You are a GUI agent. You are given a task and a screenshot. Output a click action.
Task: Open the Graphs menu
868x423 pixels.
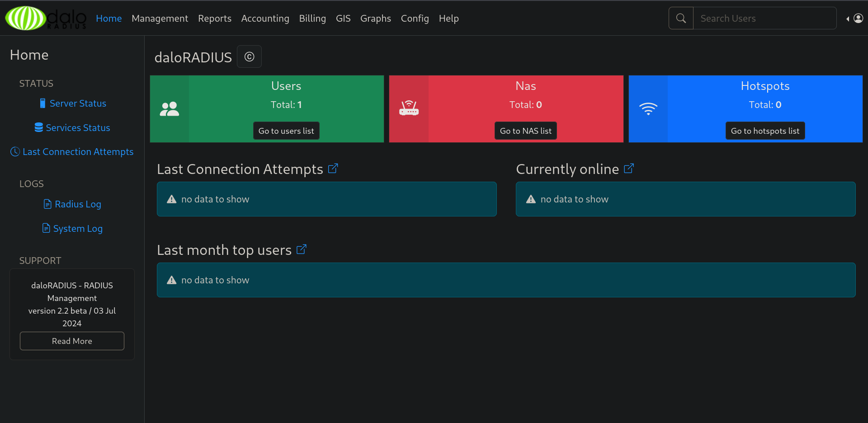coord(376,18)
